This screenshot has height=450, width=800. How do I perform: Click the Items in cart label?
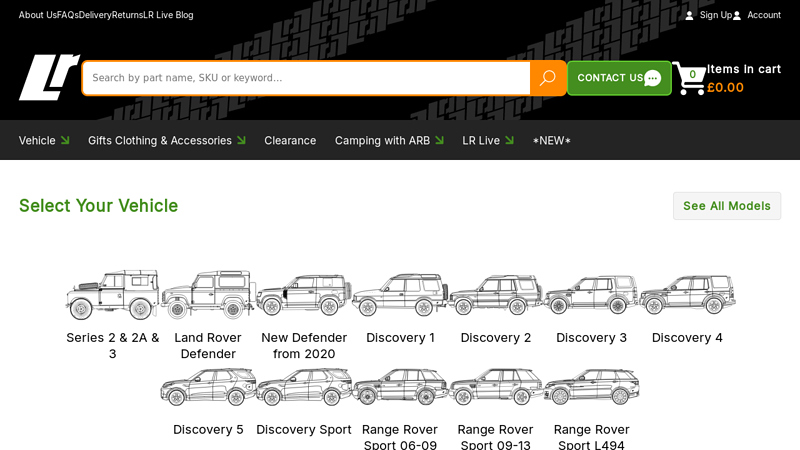click(744, 69)
